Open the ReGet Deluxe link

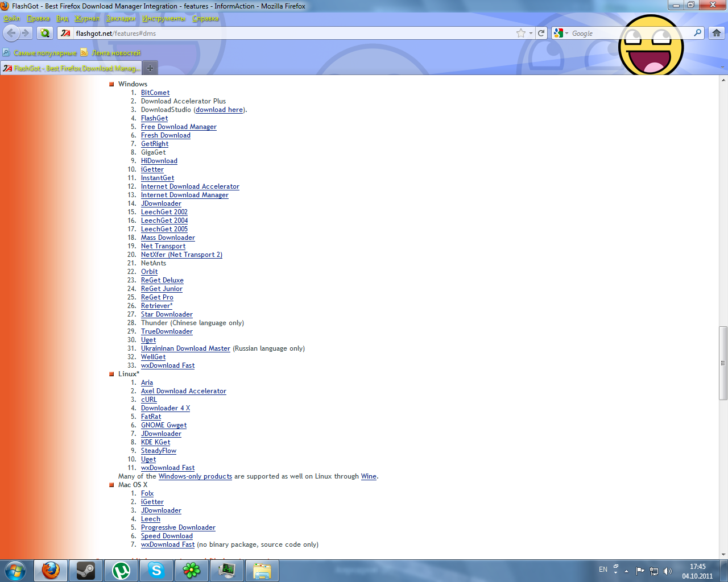pyautogui.click(x=162, y=280)
